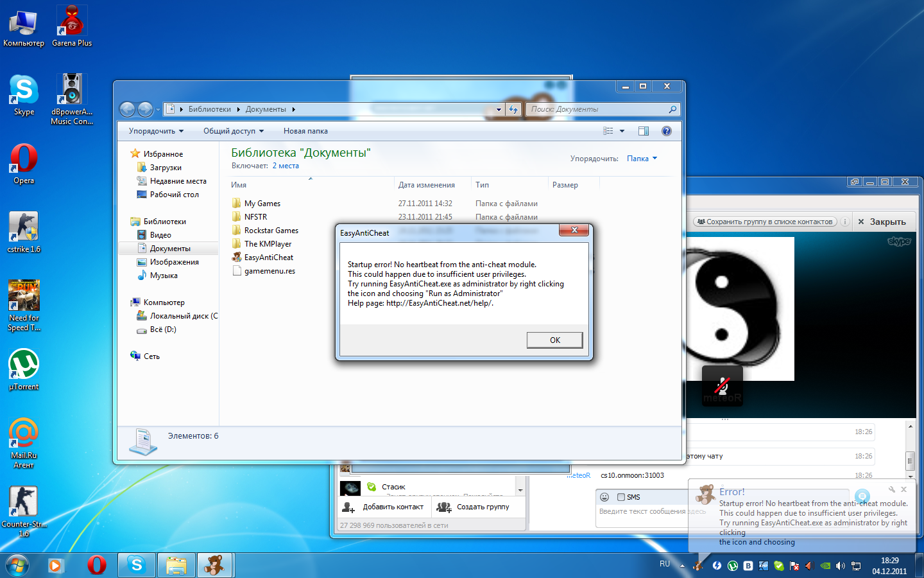Switch to EasyAntiCheat bear in taskbar

(x=215, y=565)
